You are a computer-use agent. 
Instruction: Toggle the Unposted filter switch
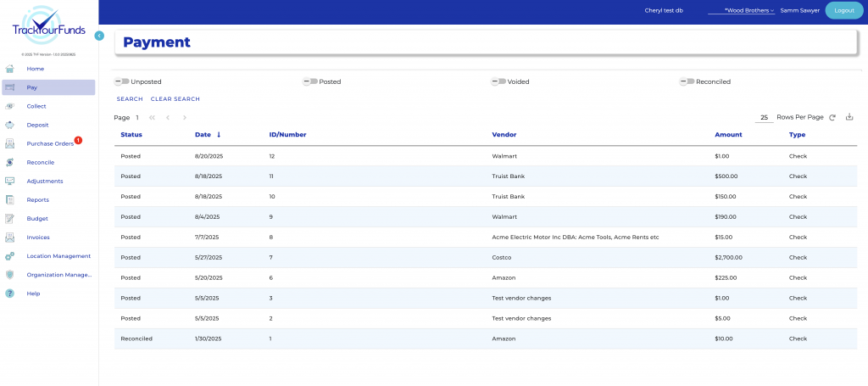click(x=122, y=81)
